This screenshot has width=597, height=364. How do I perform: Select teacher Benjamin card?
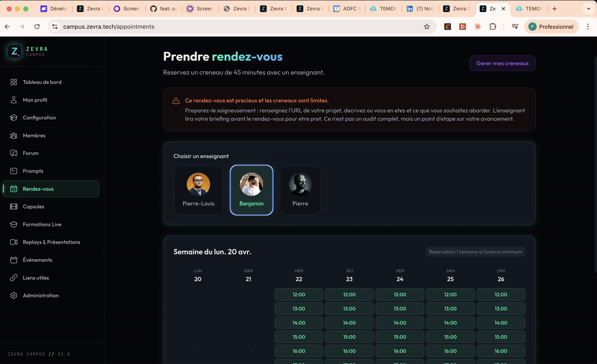click(x=251, y=190)
